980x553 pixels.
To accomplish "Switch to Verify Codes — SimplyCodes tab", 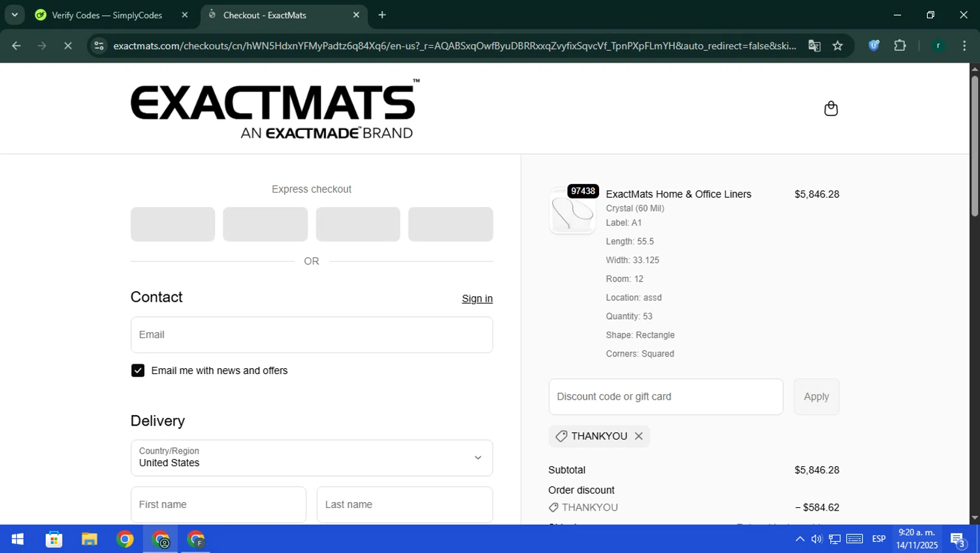I will coord(107,15).
